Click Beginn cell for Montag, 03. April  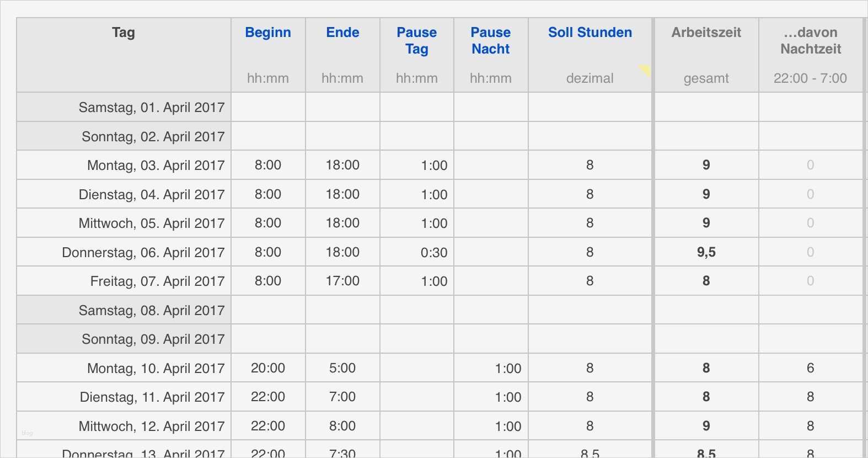tap(268, 165)
